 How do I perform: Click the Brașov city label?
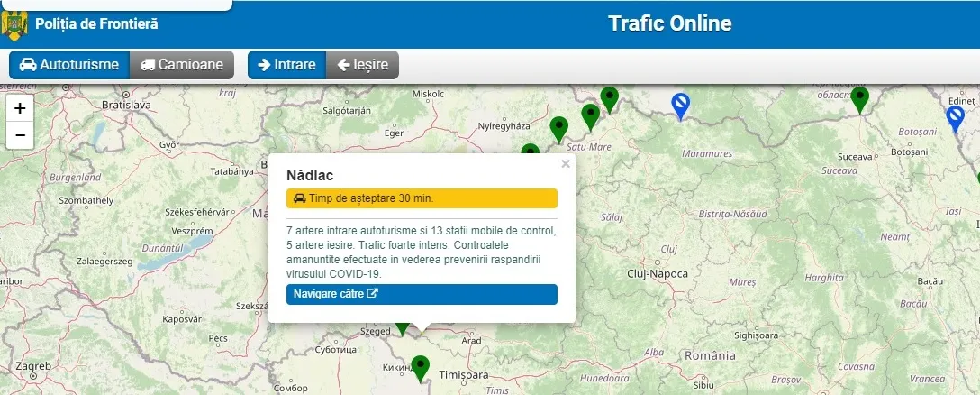tap(785, 380)
